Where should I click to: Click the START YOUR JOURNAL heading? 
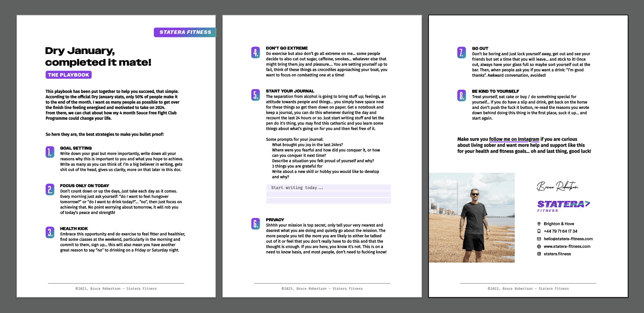(290, 91)
